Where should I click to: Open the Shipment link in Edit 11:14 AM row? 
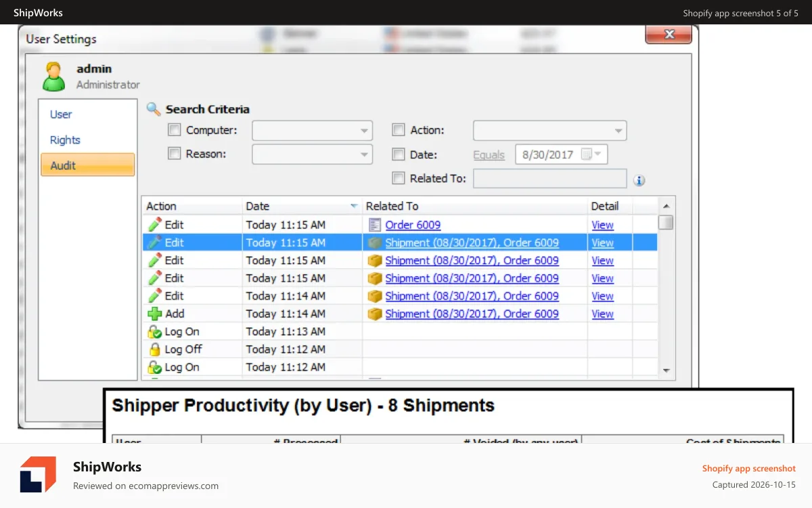[x=472, y=296]
